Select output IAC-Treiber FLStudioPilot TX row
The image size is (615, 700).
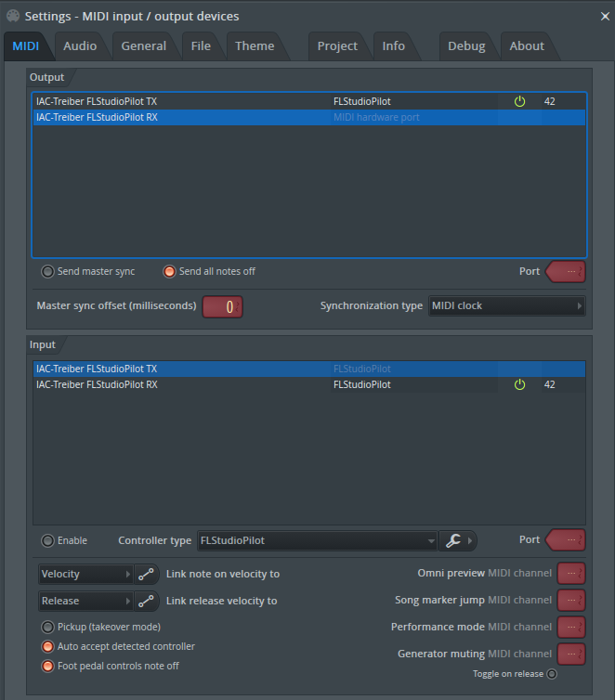(x=309, y=101)
